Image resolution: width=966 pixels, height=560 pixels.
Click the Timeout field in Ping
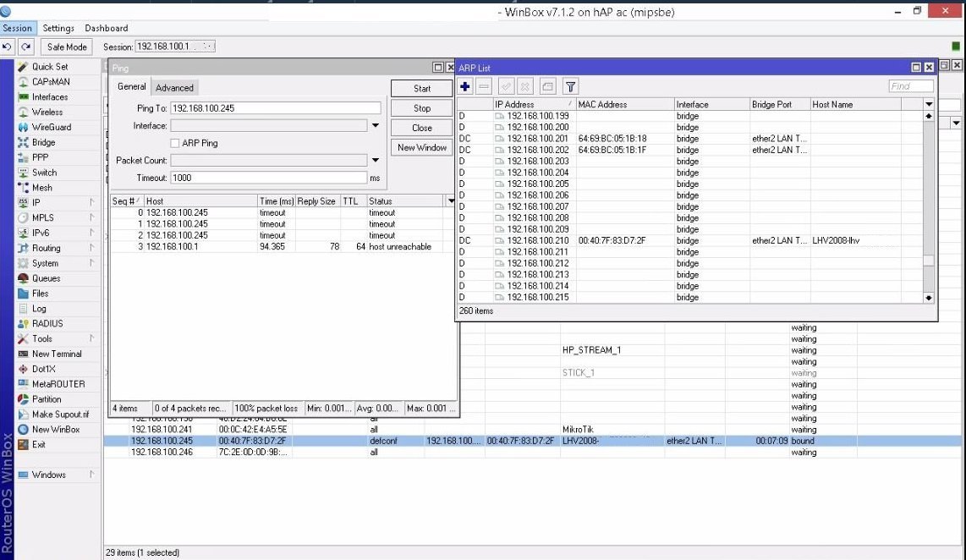pos(269,178)
